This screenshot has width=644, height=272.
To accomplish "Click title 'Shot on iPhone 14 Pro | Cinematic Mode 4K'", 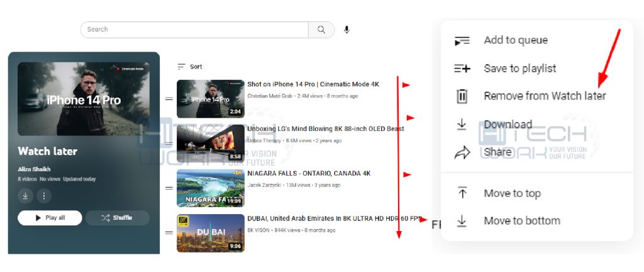I will [313, 84].
